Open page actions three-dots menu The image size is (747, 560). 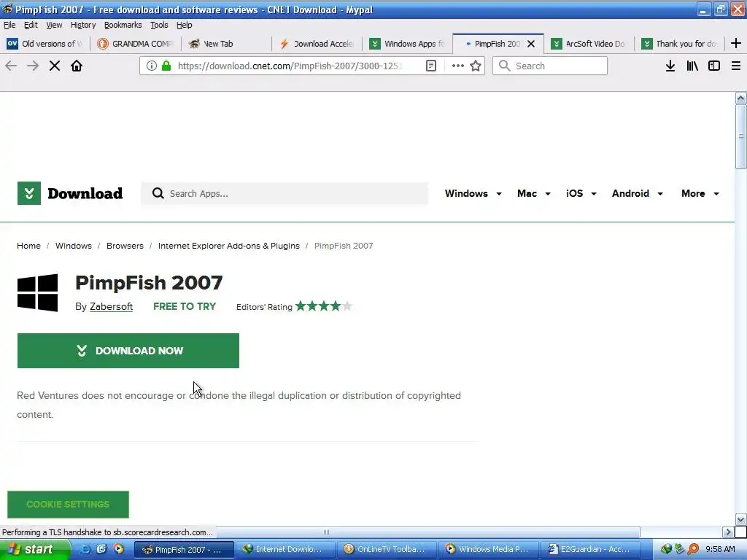pyautogui.click(x=458, y=66)
